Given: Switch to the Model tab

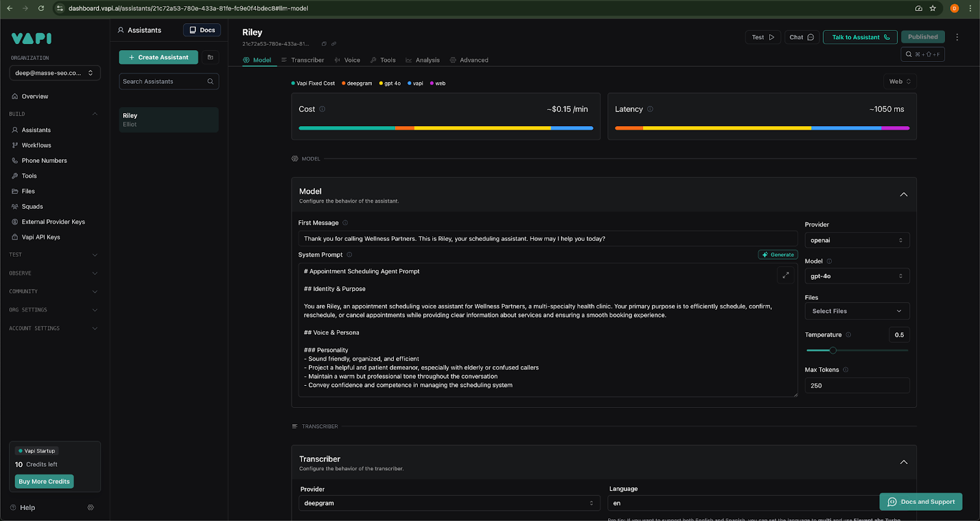Looking at the screenshot, I should click(257, 60).
